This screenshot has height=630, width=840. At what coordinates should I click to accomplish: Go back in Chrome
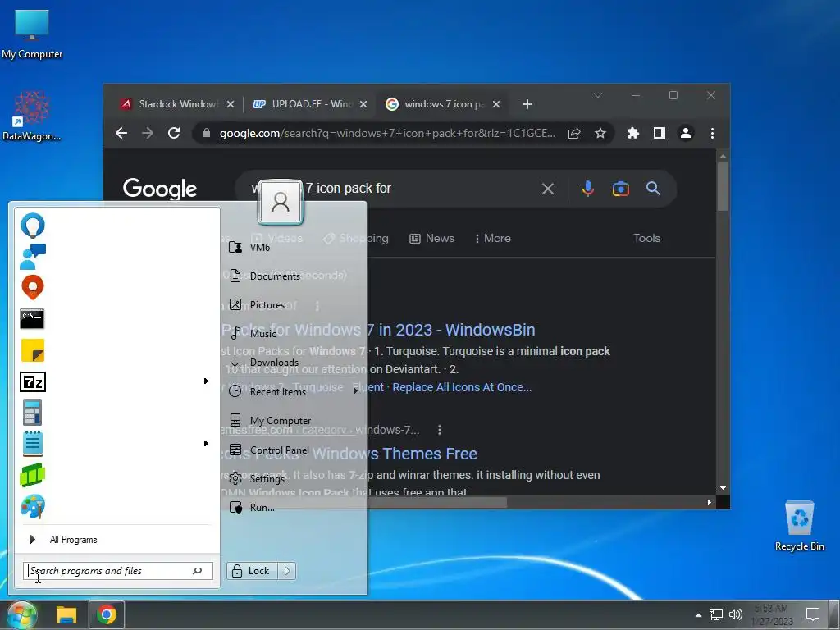coord(121,133)
